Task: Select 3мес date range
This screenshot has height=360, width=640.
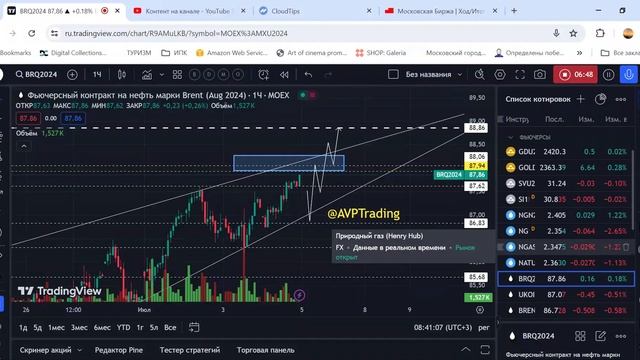Action: click(79, 327)
